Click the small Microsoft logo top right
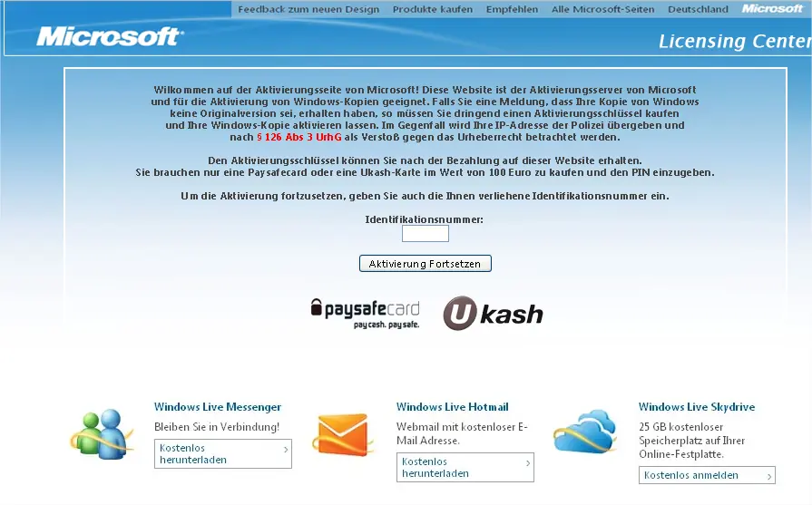Image resolution: width=812 pixels, height=505 pixels. [x=771, y=9]
